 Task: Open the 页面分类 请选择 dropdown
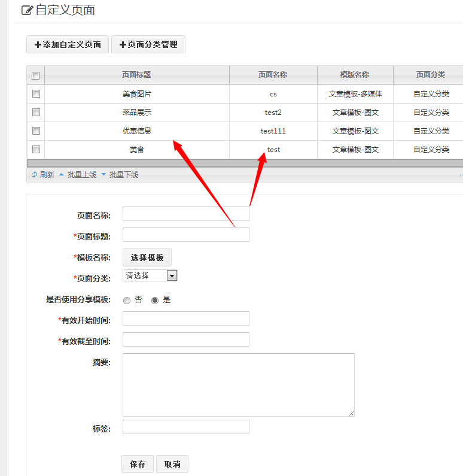[x=150, y=275]
